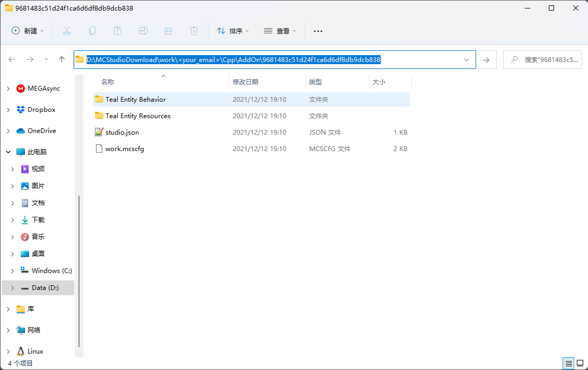Select 文档 in the navigation pane
588x370 pixels.
(38, 203)
